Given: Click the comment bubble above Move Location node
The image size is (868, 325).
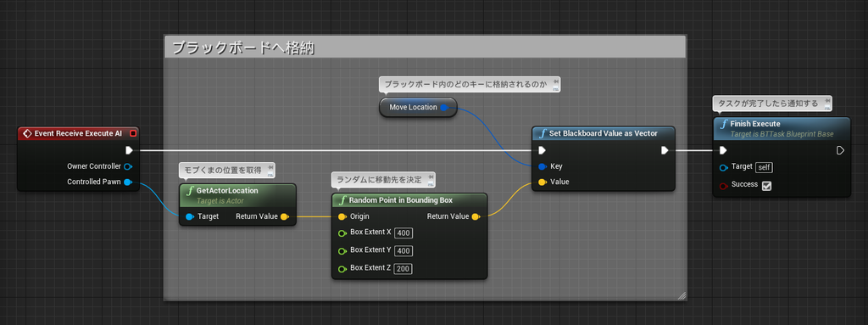Looking at the screenshot, I should pyautogui.click(x=470, y=85).
